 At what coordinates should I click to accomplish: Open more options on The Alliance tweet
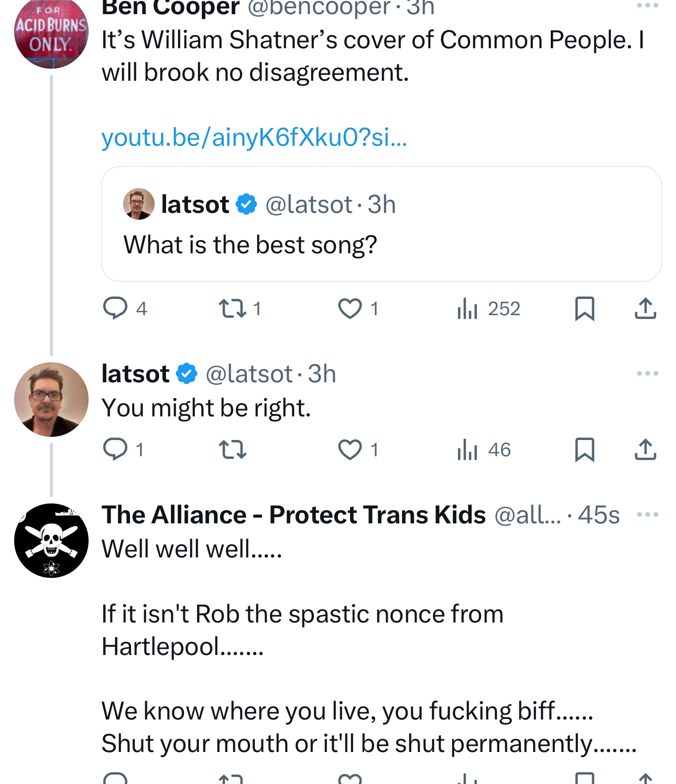647,514
